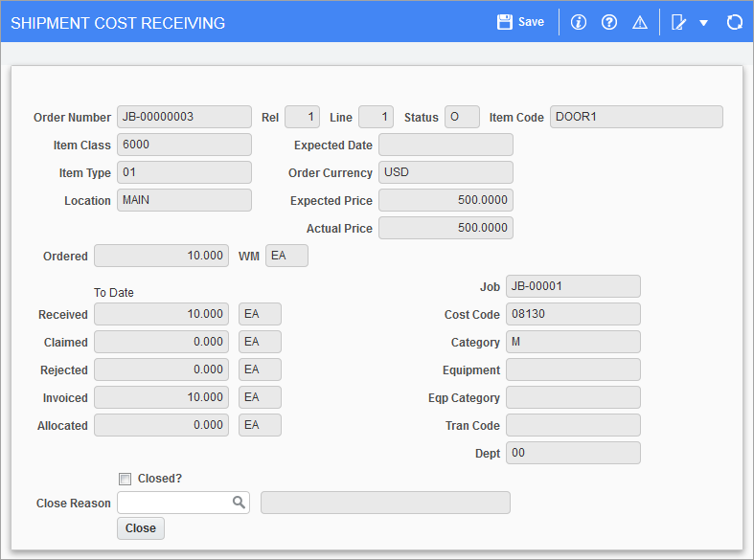Click the Expected Price field
Screen dimensions: 754x560
[446, 200]
